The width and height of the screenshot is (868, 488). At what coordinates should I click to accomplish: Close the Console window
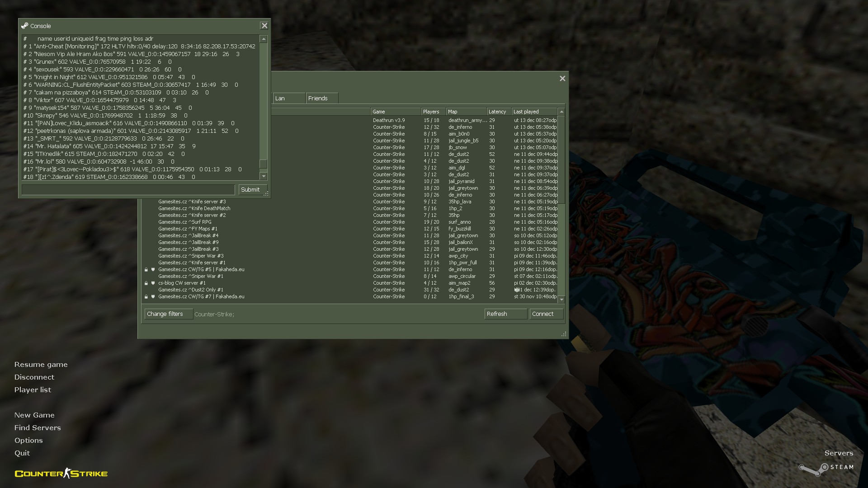point(264,26)
